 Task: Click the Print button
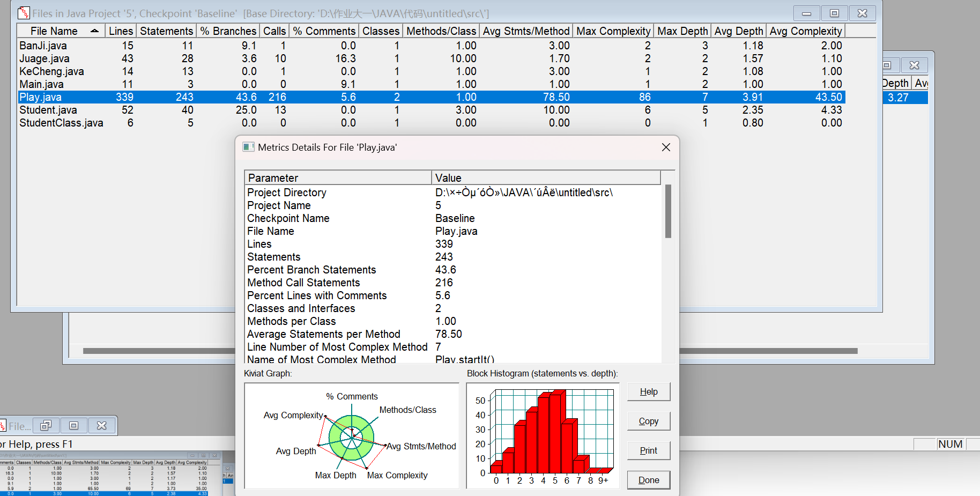[648, 451]
